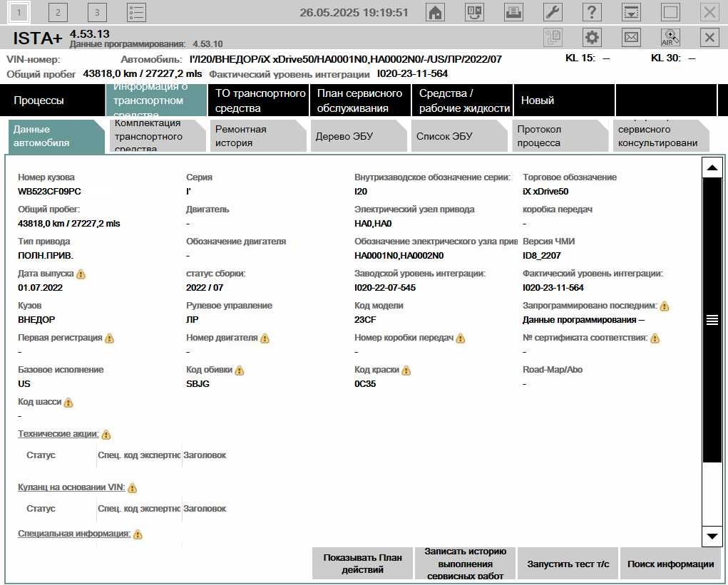Click paint code value 0C35
Screen dimensions: 728x585
point(365,383)
